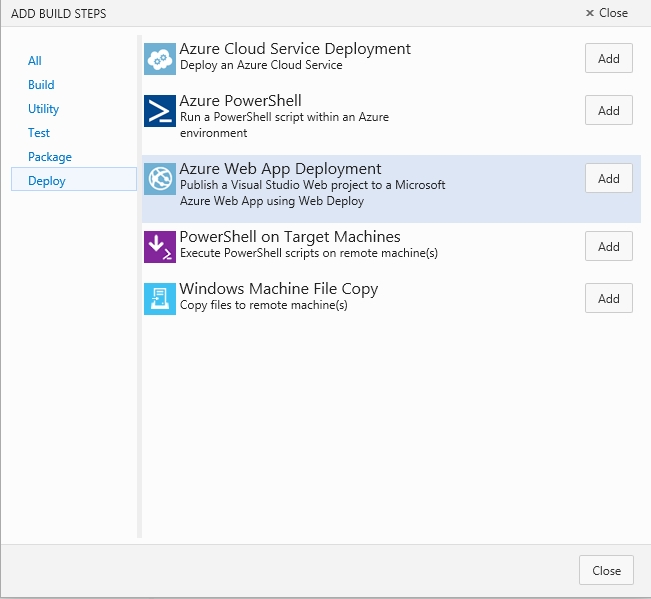This screenshot has height=599, width=651.
Task: Click 'Copy files to remote machine(s)' description
Action: 264,305
